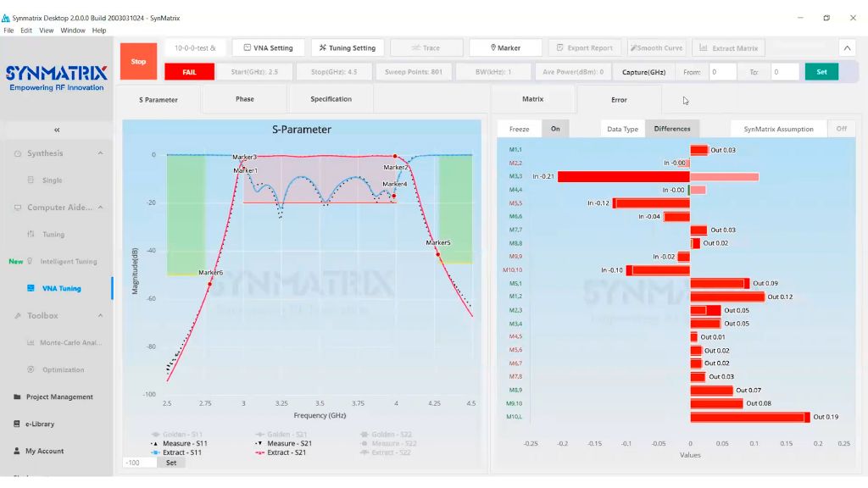Viewport: 868px width, 488px height.
Task: Collapse sidebar with double-chevron icon
Action: point(57,130)
